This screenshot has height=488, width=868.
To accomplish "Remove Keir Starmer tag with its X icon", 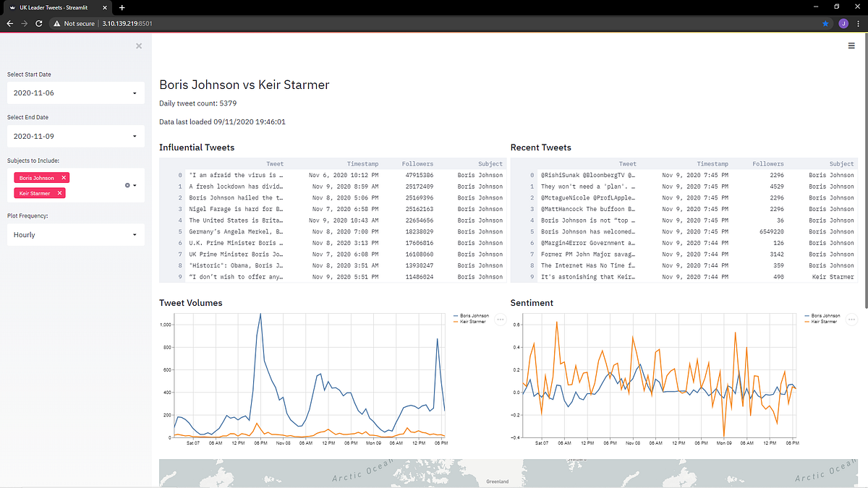I will pos(59,192).
